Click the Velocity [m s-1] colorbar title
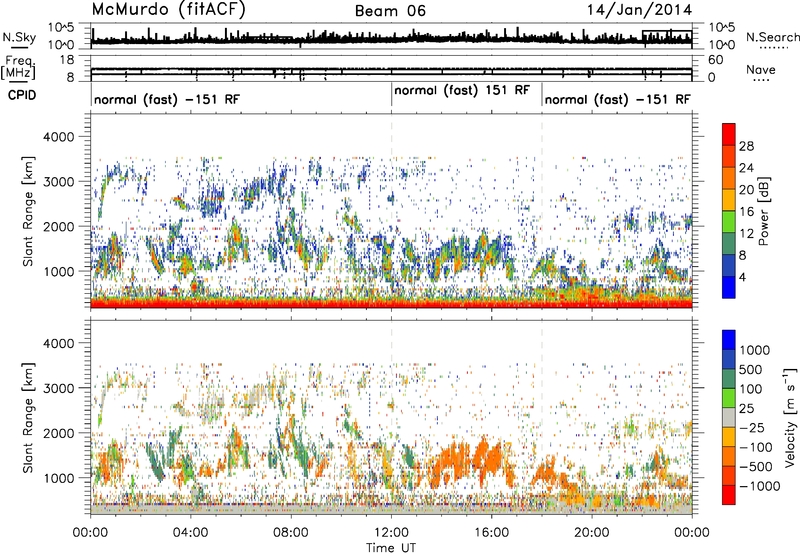Viewport: 800px width, 554px height. tap(790, 417)
